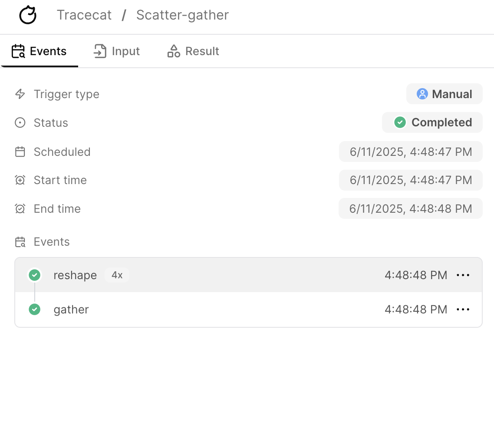The height and width of the screenshot is (448, 494).
Task: Switch to the Events tab
Action: point(39,51)
